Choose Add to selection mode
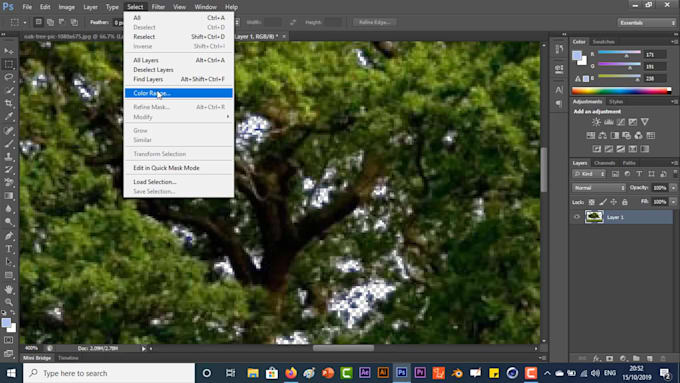 coord(50,22)
